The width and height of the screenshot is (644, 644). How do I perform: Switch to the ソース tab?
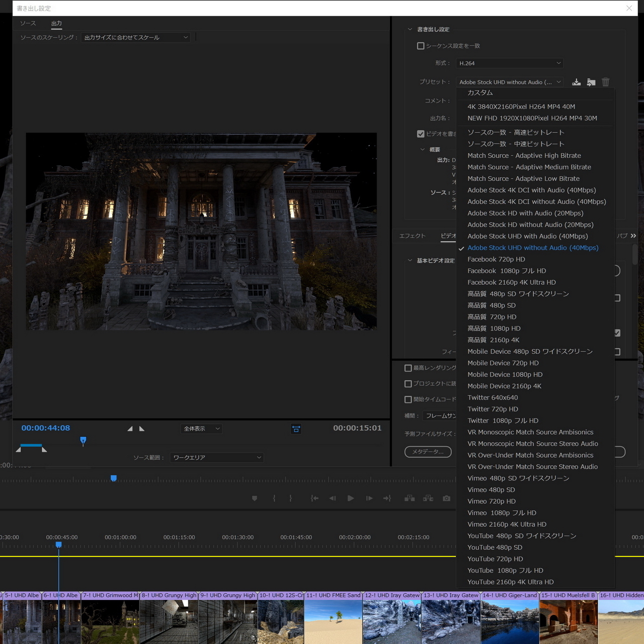[x=28, y=23]
